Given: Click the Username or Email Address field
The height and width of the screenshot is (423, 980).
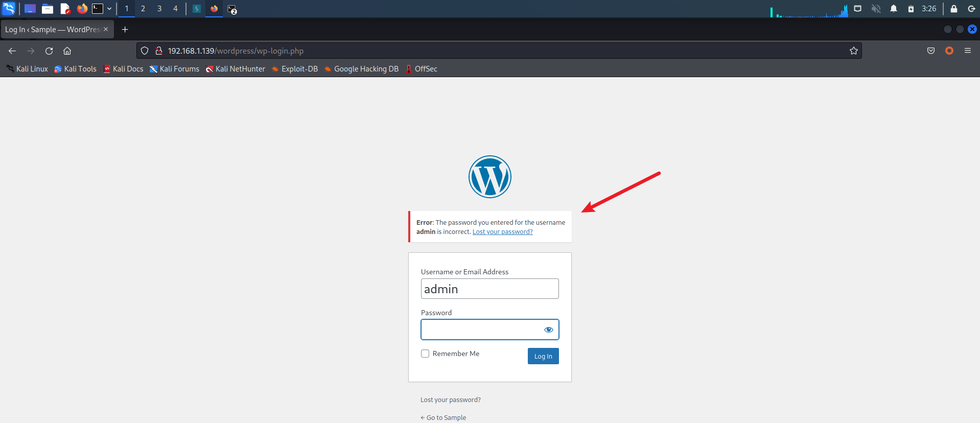Looking at the screenshot, I should pyautogui.click(x=490, y=289).
